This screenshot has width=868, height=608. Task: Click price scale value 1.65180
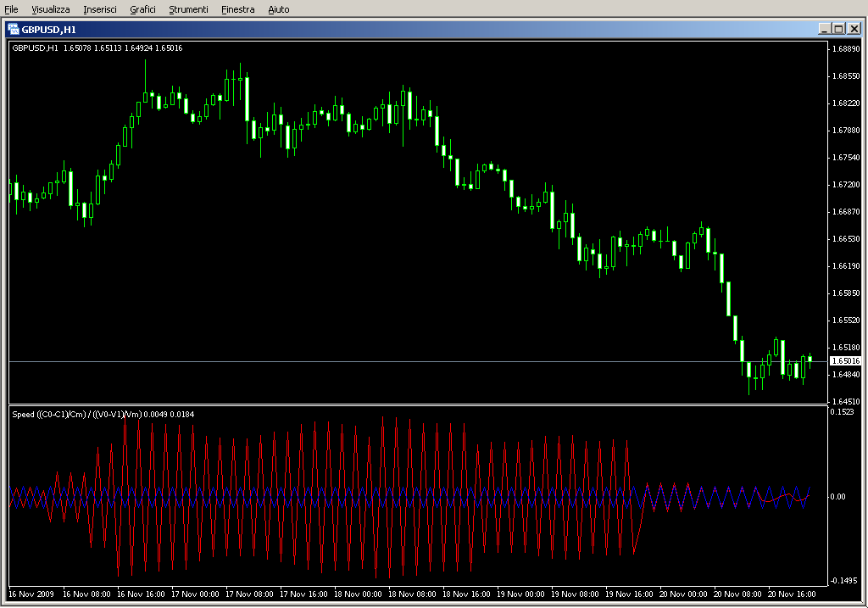click(x=846, y=347)
